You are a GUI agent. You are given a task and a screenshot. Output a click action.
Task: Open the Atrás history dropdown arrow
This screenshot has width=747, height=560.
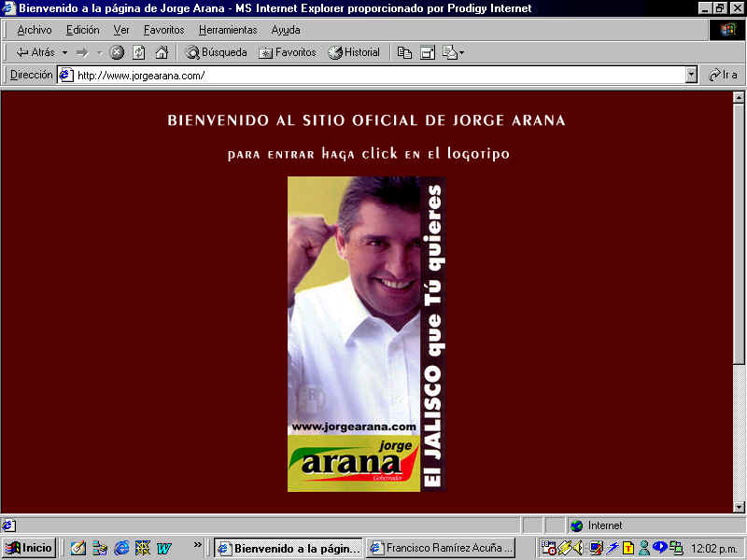[x=64, y=52]
